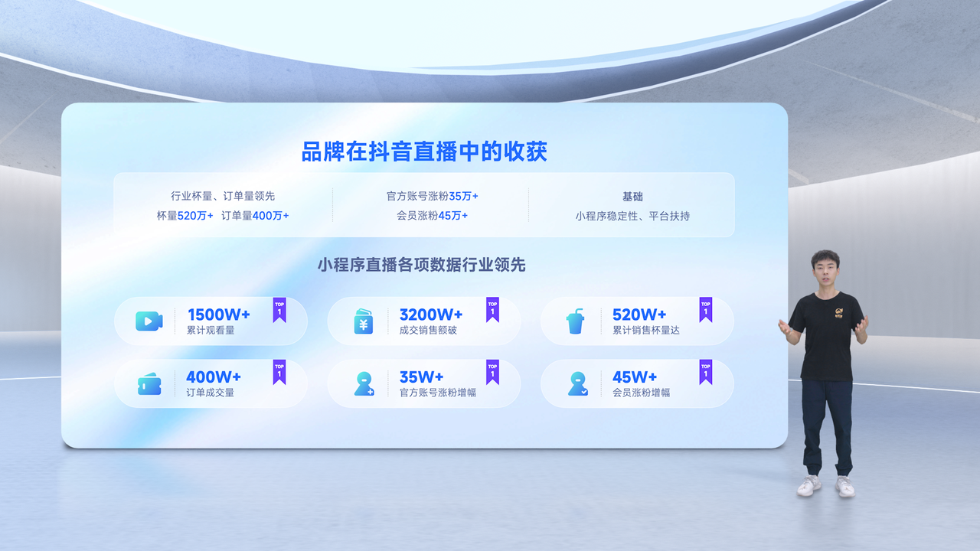Click the 累计观看量 label
The width and height of the screenshot is (980, 551).
211,331
